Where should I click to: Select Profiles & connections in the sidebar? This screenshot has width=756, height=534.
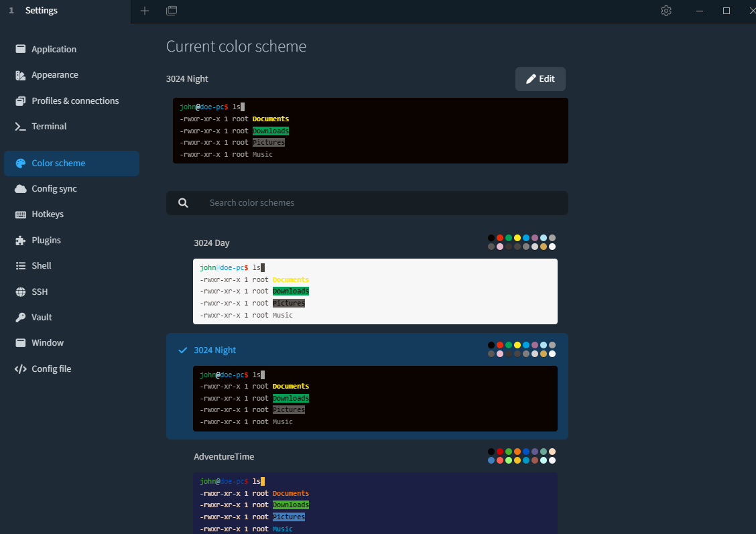pyautogui.click(x=75, y=101)
